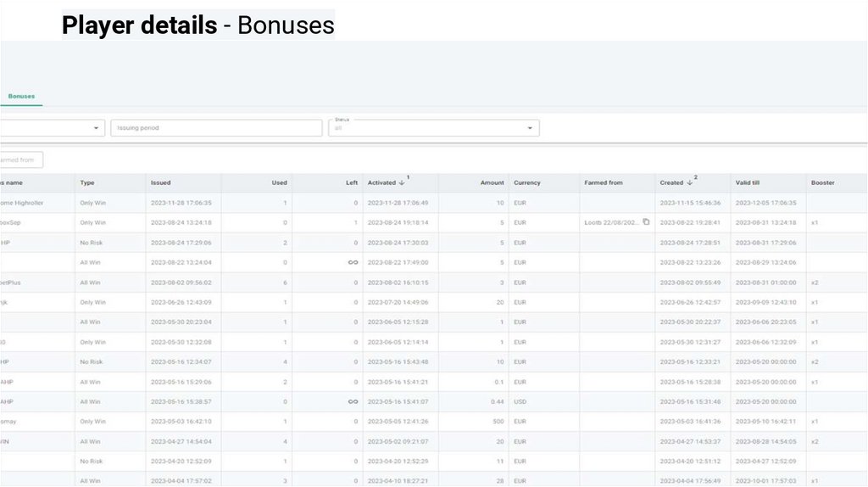868x487 pixels.
Task: Click the Valid till column header
Action: (x=748, y=182)
